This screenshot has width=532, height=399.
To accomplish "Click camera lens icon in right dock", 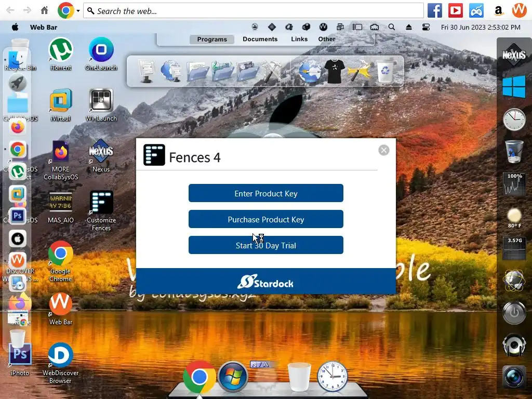I will (x=514, y=377).
